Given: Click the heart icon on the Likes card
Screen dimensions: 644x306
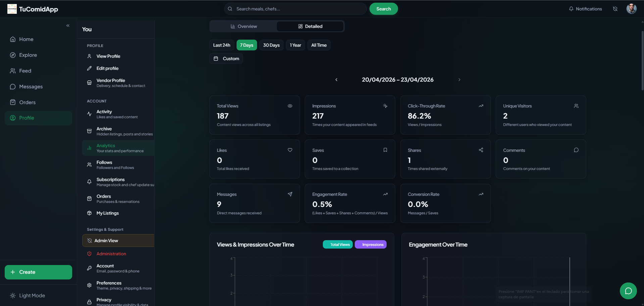Looking at the screenshot, I should click(x=290, y=150).
